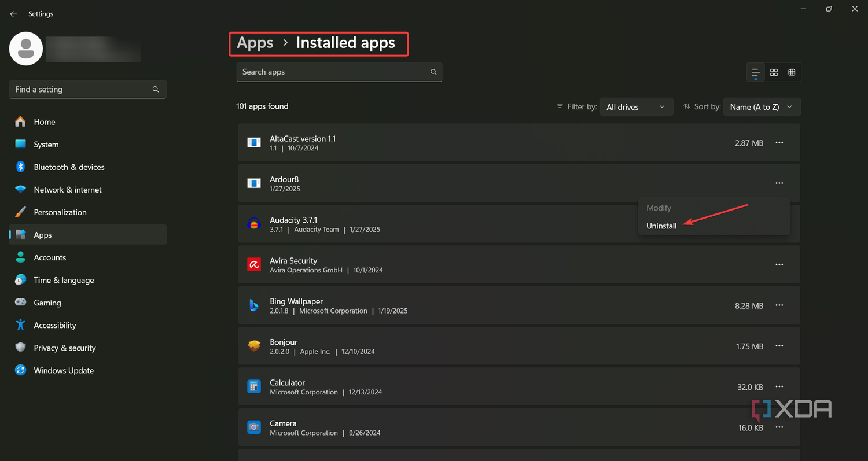Open more options for Bonjour
The image size is (868, 461).
(x=779, y=346)
